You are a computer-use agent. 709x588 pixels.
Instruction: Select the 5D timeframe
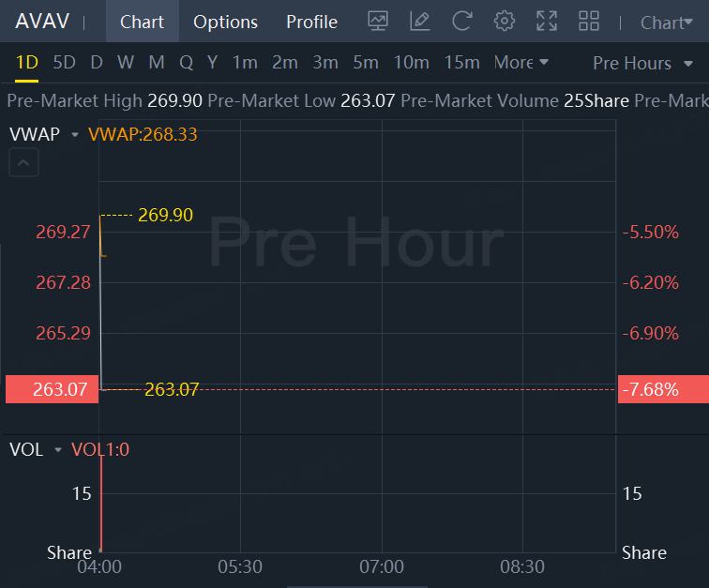click(x=64, y=63)
